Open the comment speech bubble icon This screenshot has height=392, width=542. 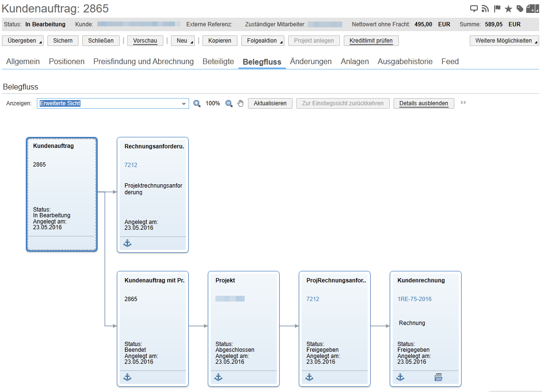474,9
